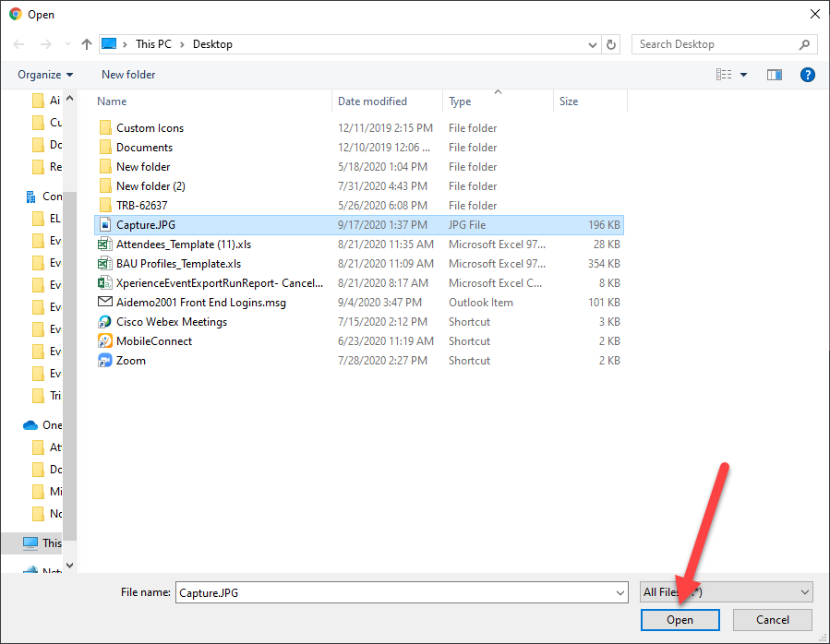Click the Up one level arrow icon
Image resolution: width=830 pixels, height=644 pixels.
(x=87, y=44)
